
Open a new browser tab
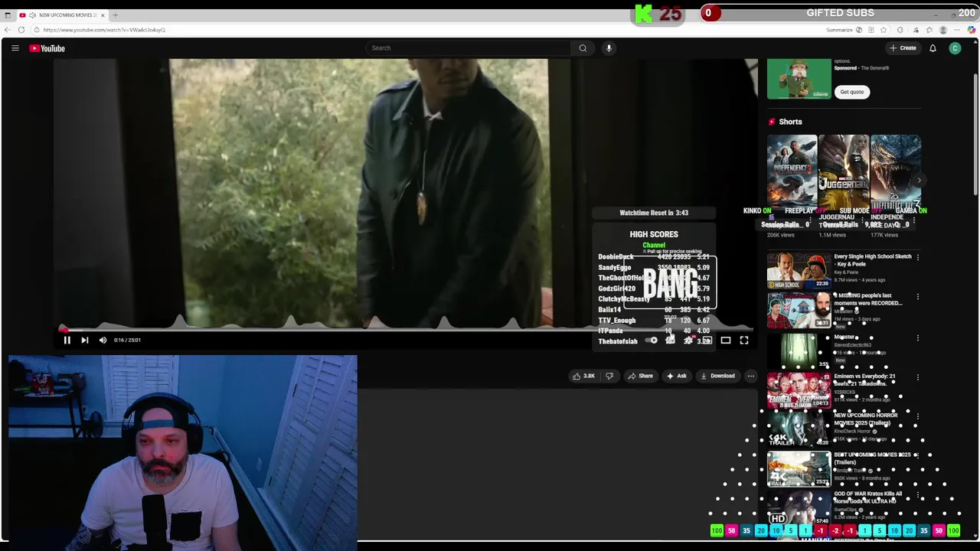point(116,15)
